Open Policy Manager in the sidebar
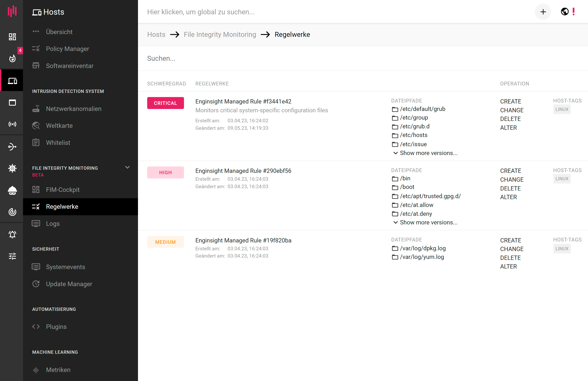 click(67, 49)
